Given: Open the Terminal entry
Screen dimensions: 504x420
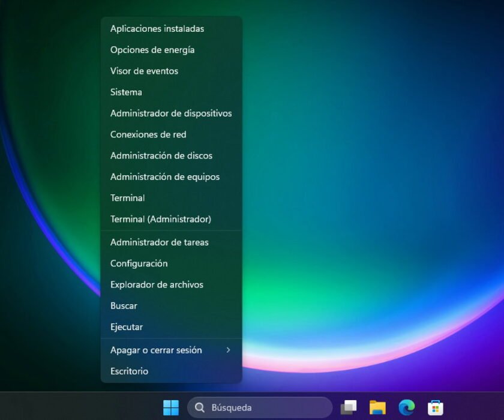Looking at the screenshot, I should pyautogui.click(x=172, y=198).
